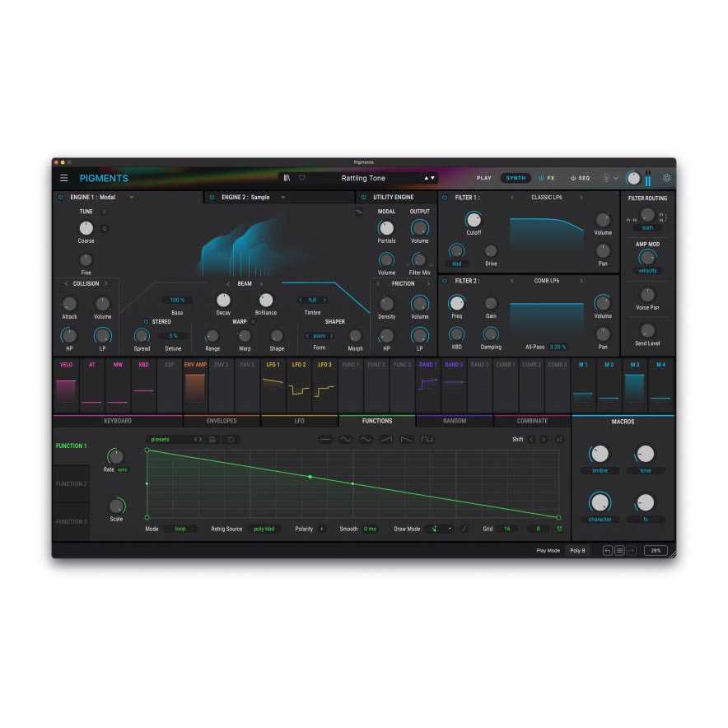Viewport: 728px width, 728px height.
Task: Open the Draw Mode dropdown
Action: pyautogui.click(x=440, y=529)
